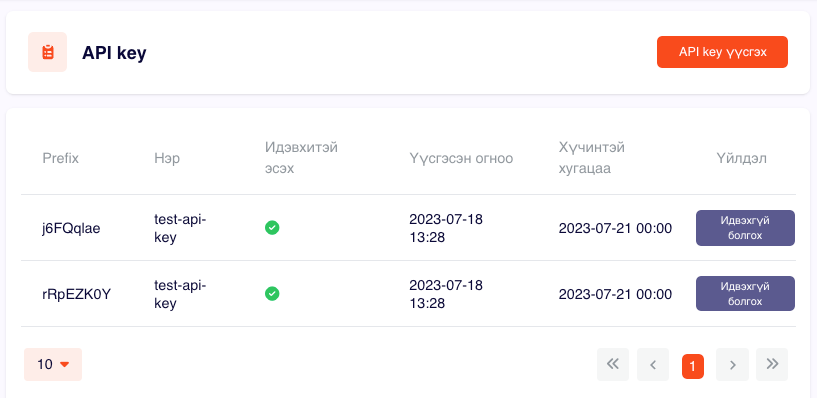Open the rows-per-page dropdown showing 10
This screenshot has height=398, width=817.
click(x=53, y=364)
